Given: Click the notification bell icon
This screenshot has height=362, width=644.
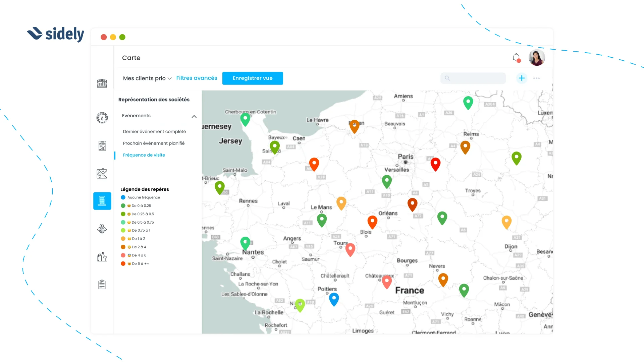Looking at the screenshot, I should click(516, 57).
